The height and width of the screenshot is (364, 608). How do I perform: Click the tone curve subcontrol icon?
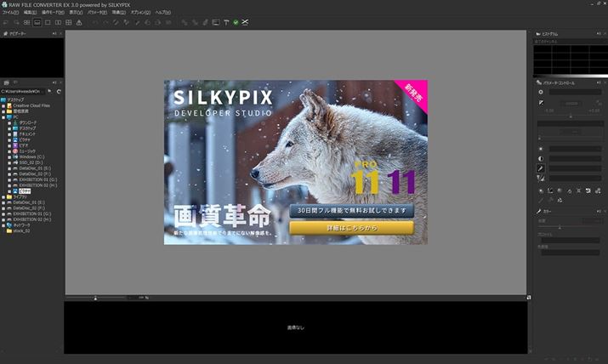click(550, 191)
